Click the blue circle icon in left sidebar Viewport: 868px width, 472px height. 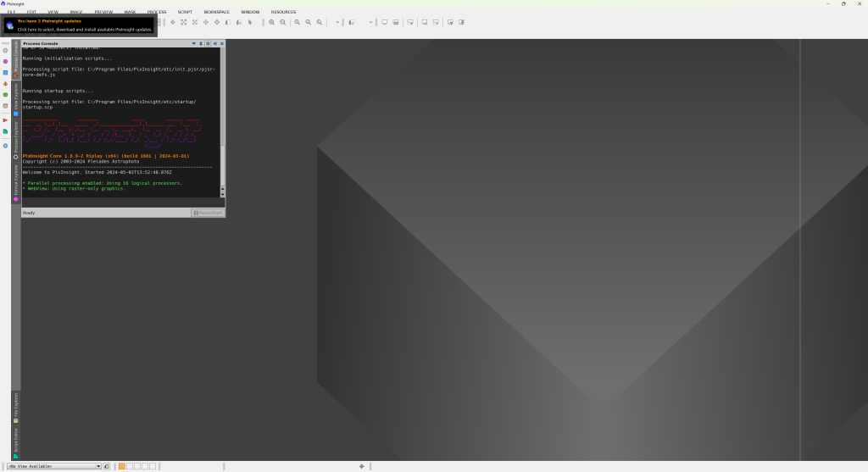click(5, 146)
